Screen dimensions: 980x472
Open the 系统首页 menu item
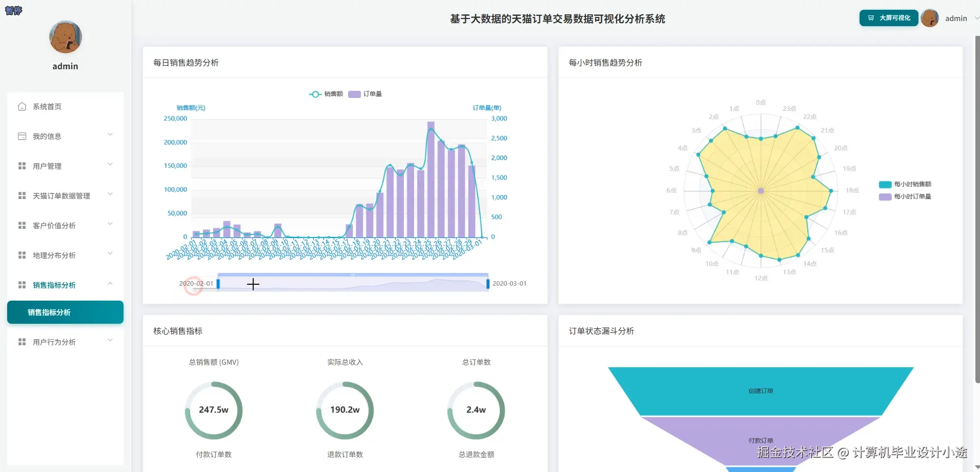coord(66,107)
